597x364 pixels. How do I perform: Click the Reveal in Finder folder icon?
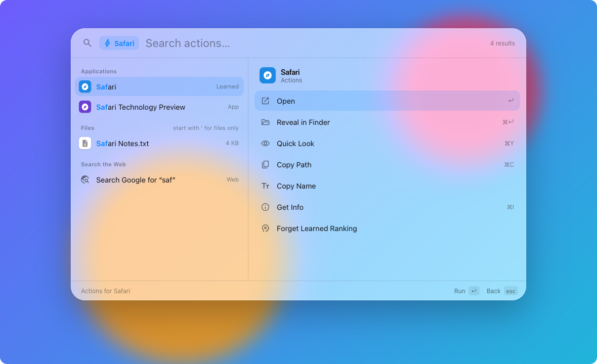click(x=266, y=122)
